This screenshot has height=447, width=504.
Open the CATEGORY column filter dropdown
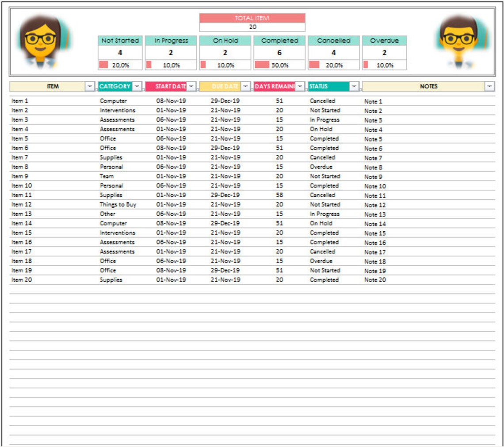point(137,86)
